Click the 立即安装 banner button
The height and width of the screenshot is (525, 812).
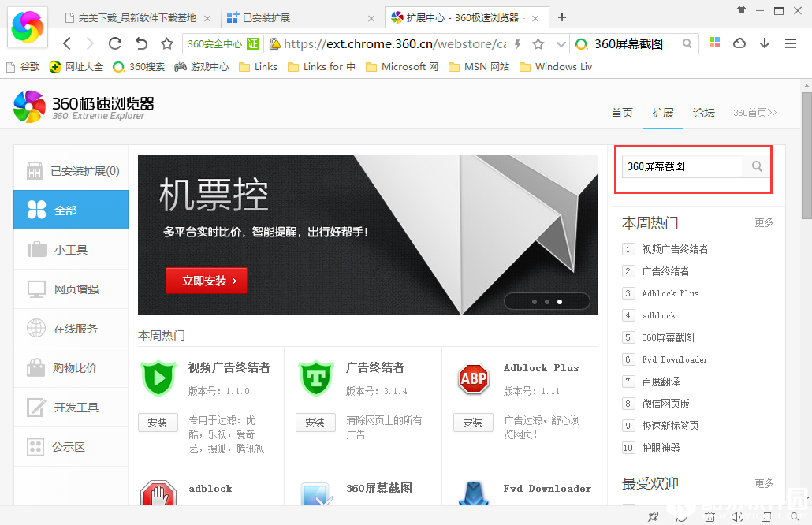pos(206,281)
